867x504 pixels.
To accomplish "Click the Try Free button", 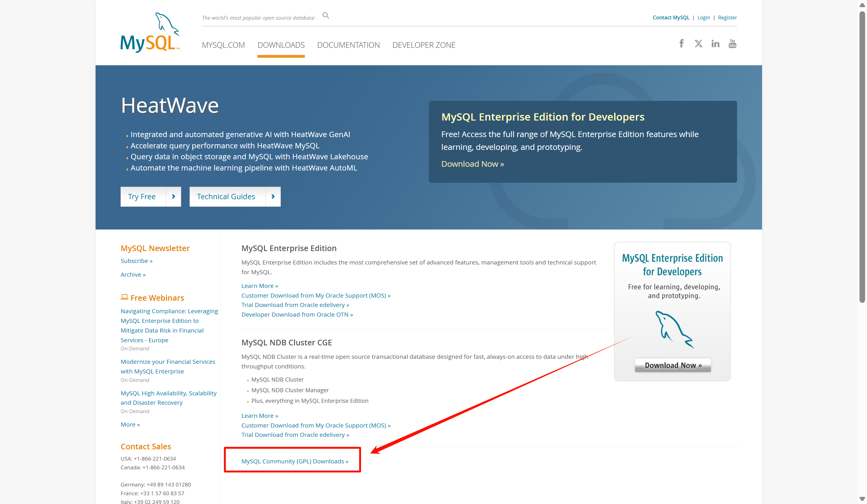I will pos(142,196).
